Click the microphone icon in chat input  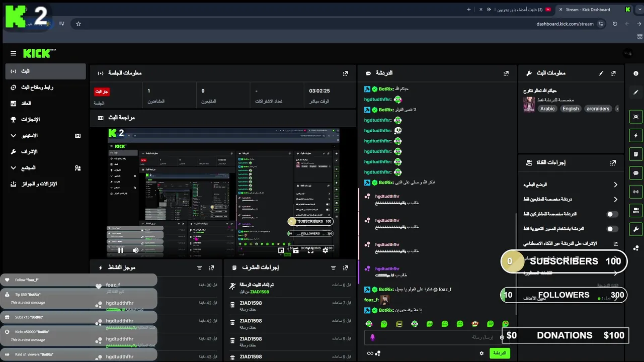coord(373,337)
